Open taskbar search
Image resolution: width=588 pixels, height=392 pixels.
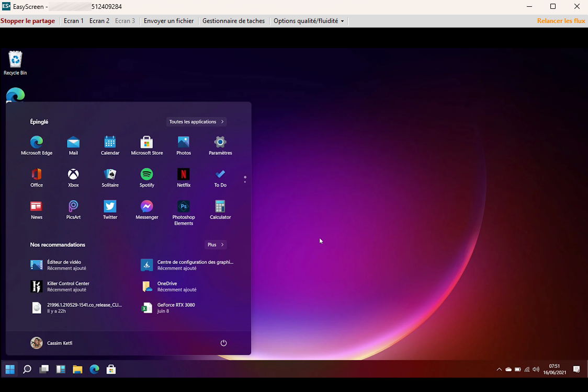(27, 370)
